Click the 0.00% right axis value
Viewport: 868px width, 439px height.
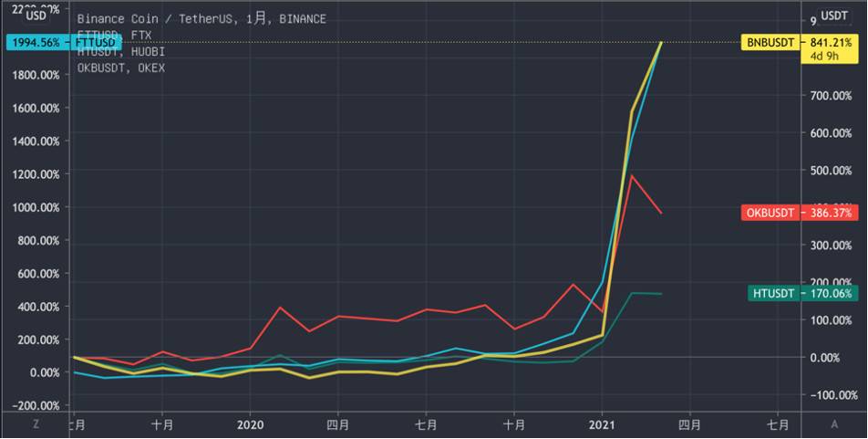(x=825, y=358)
